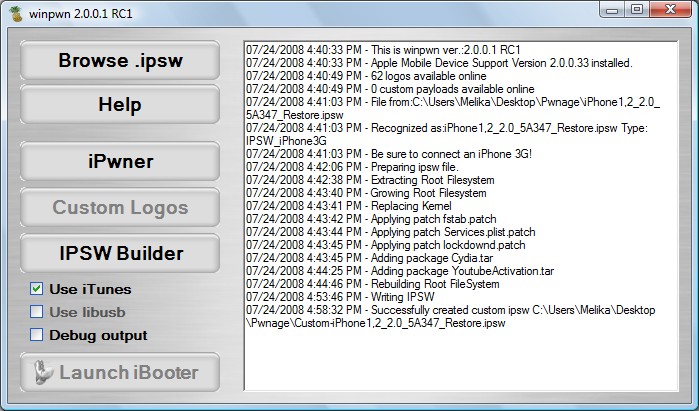Select log line 'Preparing ipsw file.'

[x=352, y=167]
